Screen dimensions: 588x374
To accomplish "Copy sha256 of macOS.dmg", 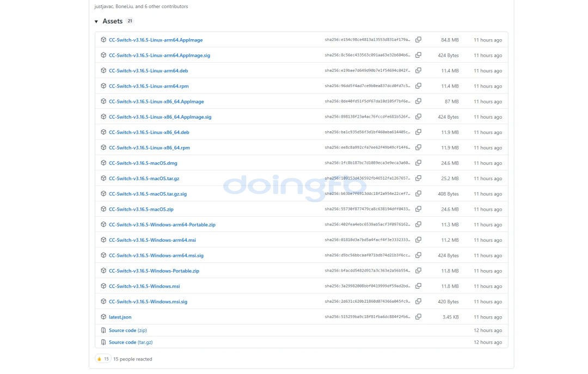I will pyautogui.click(x=418, y=162).
